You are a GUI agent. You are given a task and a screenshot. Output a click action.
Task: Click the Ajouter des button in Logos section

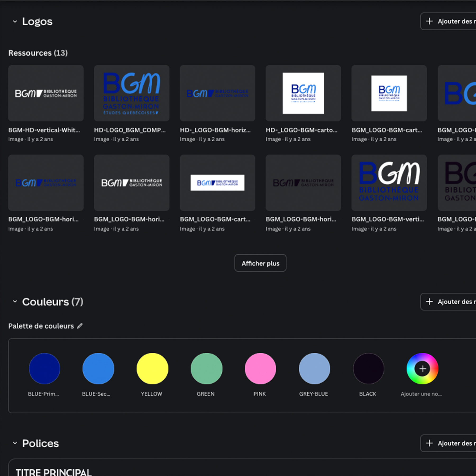point(448,21)
